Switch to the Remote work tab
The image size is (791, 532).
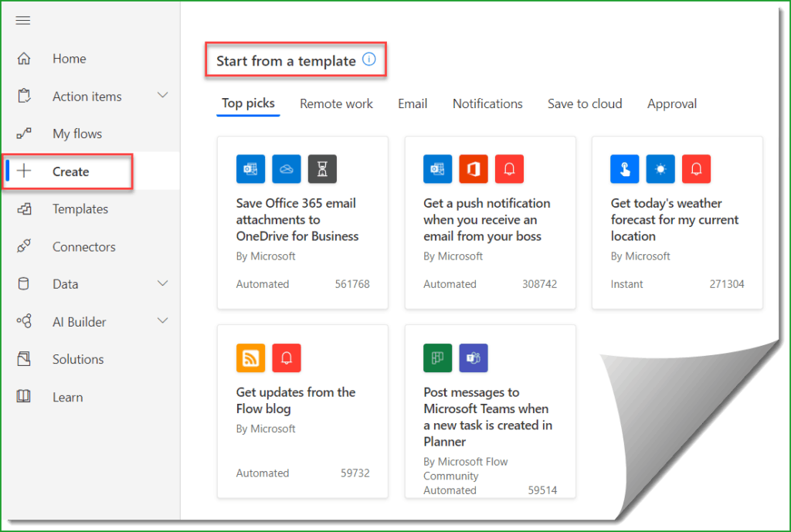pyautogui.click(x=336, y=103)
